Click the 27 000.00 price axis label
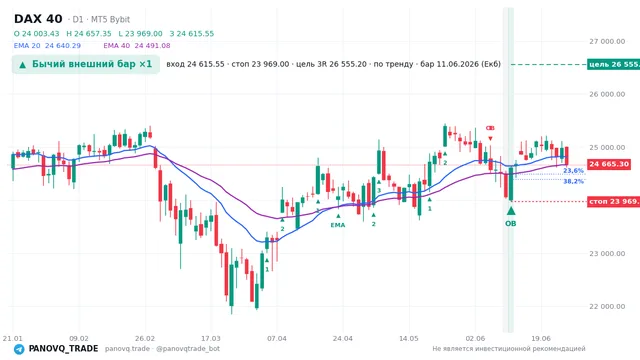The image size is (640, 360). [x=607, y=41]
